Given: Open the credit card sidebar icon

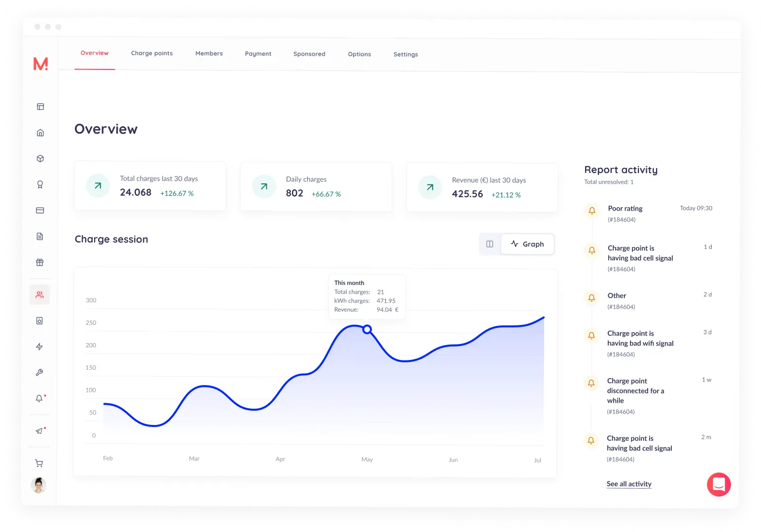Looking at the screenshot, I should coord(40,211).
